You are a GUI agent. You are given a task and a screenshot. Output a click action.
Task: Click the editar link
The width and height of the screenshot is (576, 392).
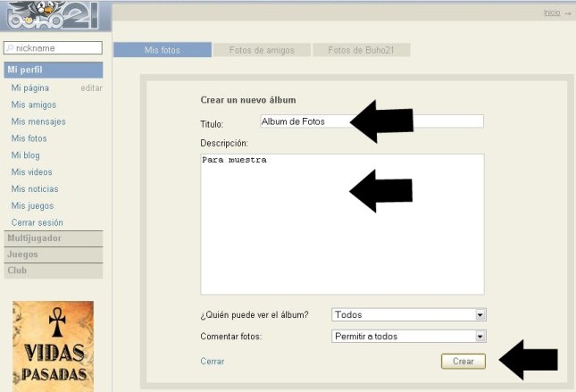(91, 88)
